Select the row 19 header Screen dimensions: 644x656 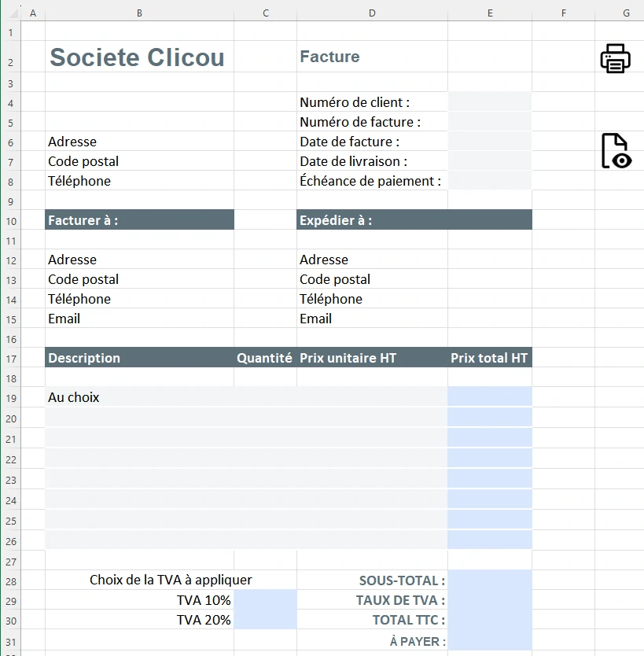(10, 397)
